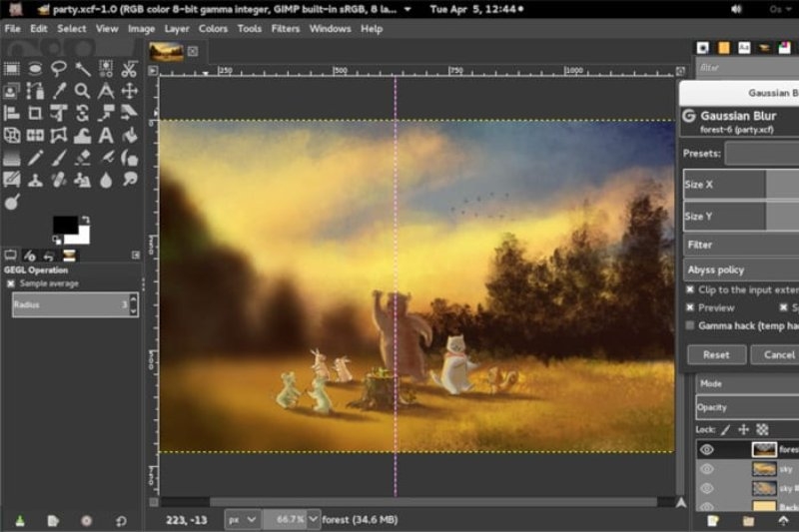Select the Alignment tool
Screen dimensions: 799x532
coord(11,113)
